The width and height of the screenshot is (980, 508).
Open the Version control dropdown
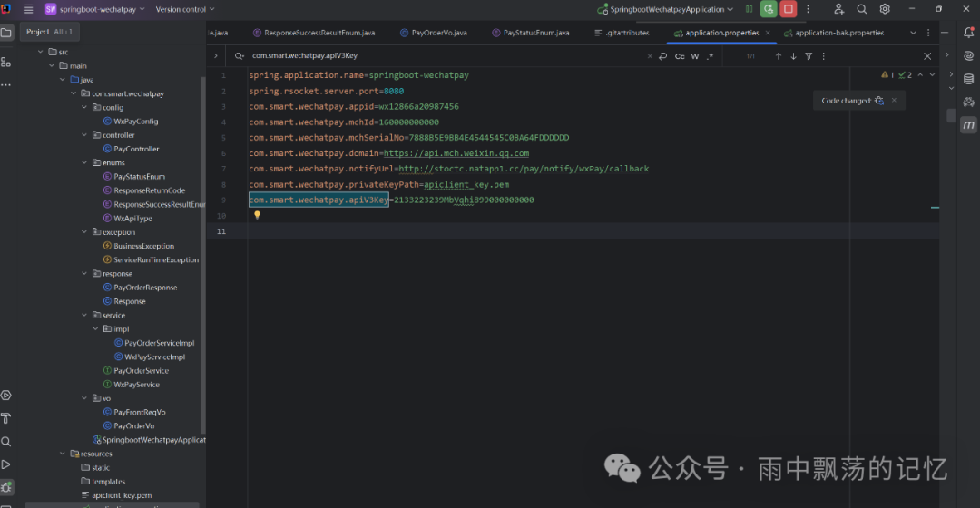pyautogui.click(x=185, y=9)
